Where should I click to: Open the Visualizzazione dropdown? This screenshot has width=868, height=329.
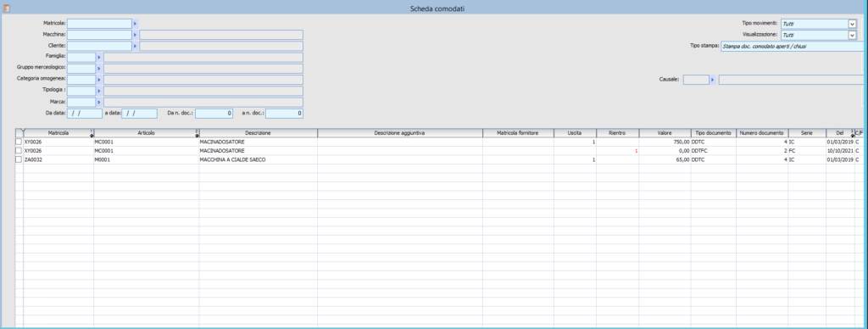(x=852, y=35)
